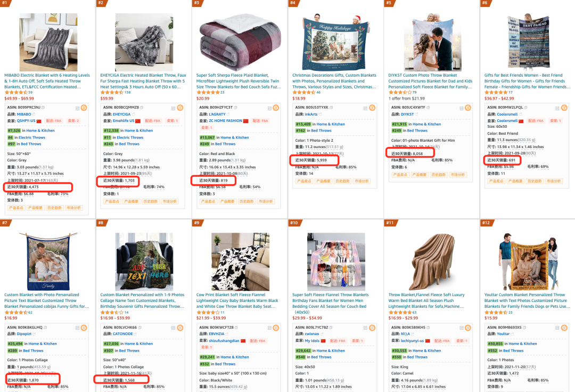Click the orange S logo on the EHEYCIGA card

click(180, 108)
